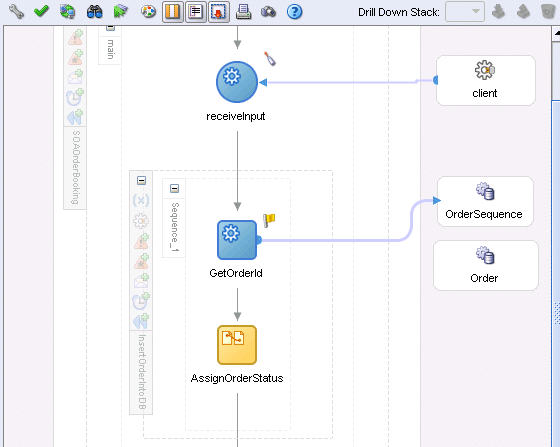Click the printer icon in toolbar
Viewport: 560px width, 447px height.
(x=244, y=12)
